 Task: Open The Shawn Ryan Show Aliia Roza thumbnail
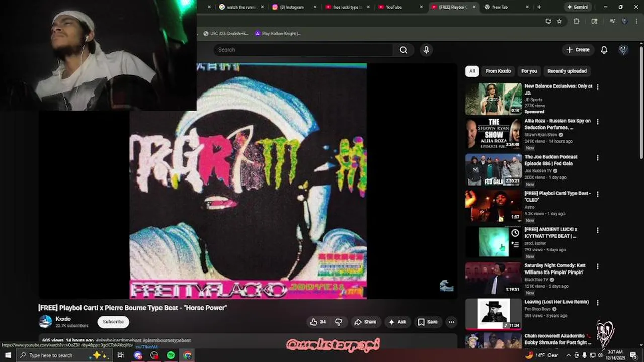click(494, 134)
